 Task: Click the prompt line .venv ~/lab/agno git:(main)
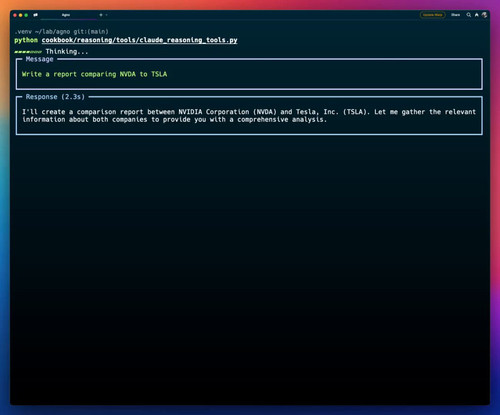click(x=61, y=32)
